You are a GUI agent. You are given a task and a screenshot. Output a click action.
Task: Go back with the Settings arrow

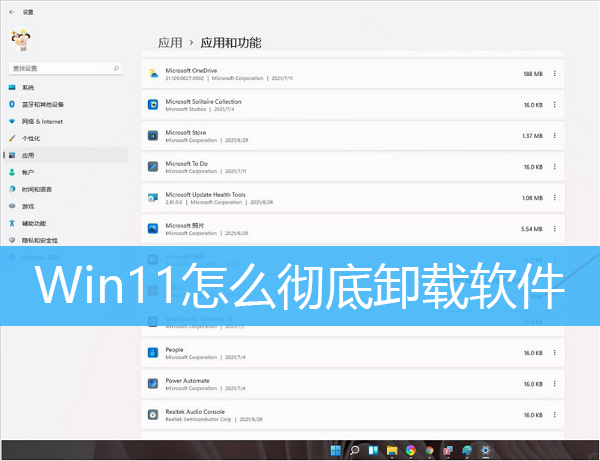[x=11, y=12]
